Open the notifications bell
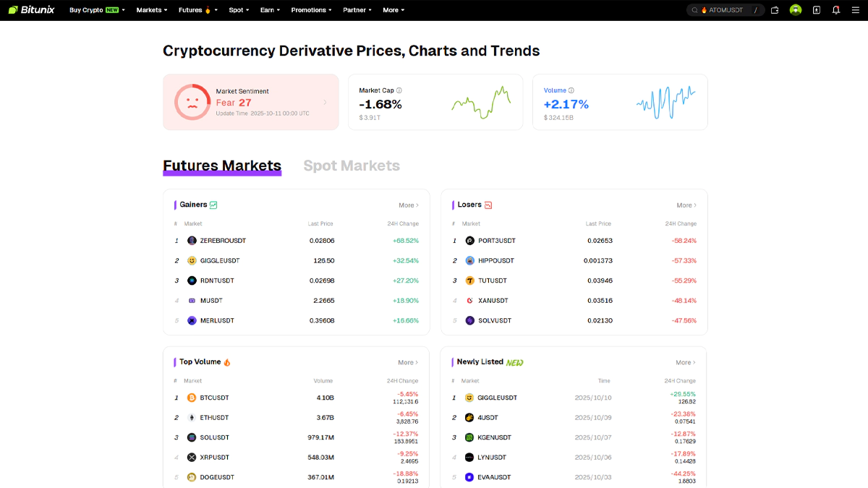This screenshot has width=868, height=488. (x=836, y=10)
